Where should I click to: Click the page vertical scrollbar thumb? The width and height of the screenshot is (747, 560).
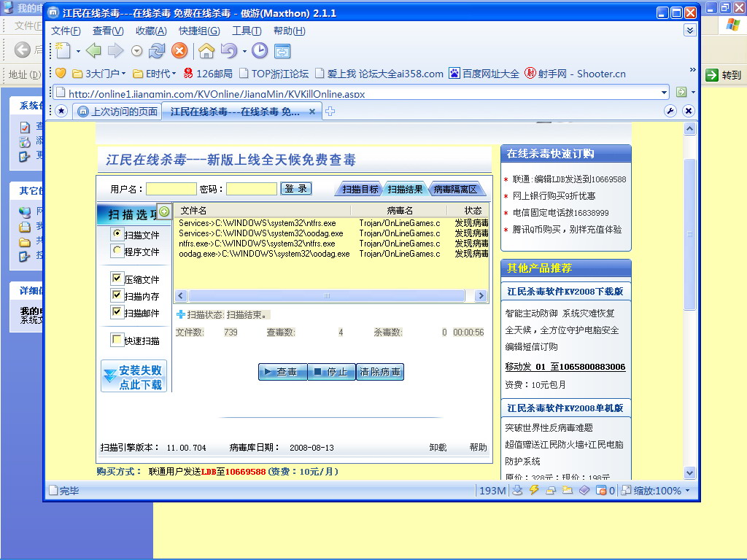[x=689, y=234]
